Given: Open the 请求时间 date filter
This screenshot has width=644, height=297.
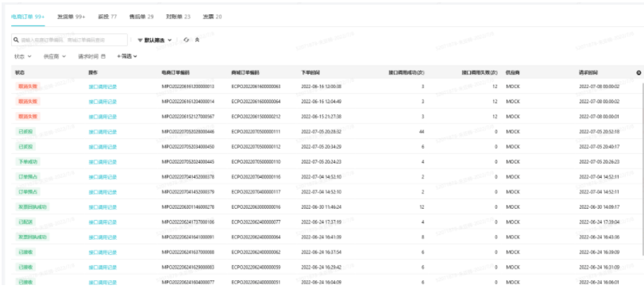Looking at the screenshot, I should tap(91, 56).
